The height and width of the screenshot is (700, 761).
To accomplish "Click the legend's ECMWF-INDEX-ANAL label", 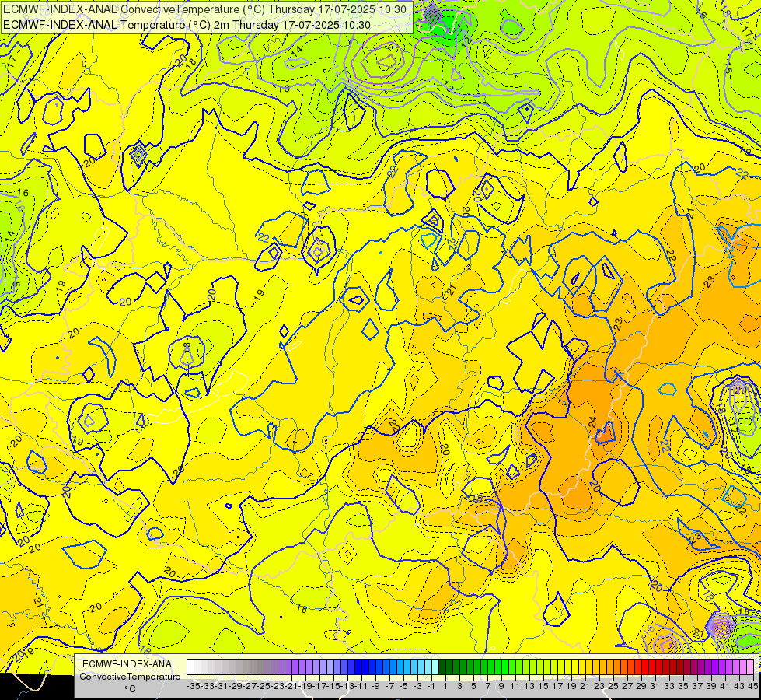I will point(130,664).
